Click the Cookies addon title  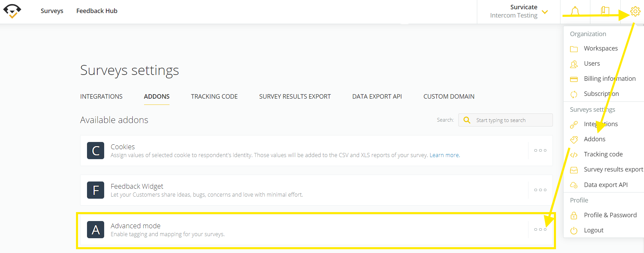click(x=123, y=147)
